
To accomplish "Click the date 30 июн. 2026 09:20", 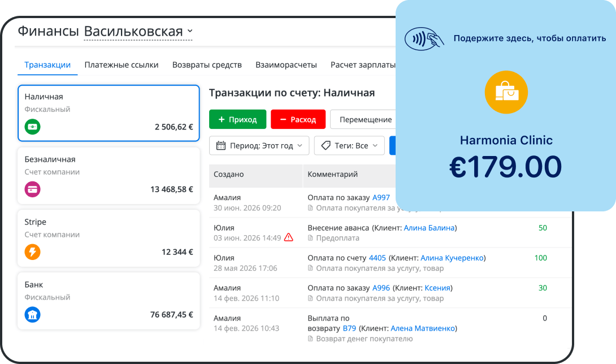I will coord(247,207).
